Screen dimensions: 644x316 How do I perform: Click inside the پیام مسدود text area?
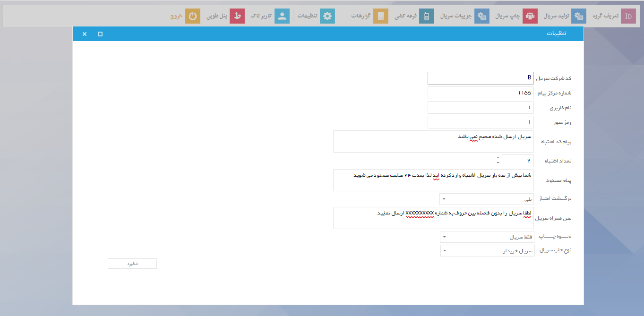(433, 180)
